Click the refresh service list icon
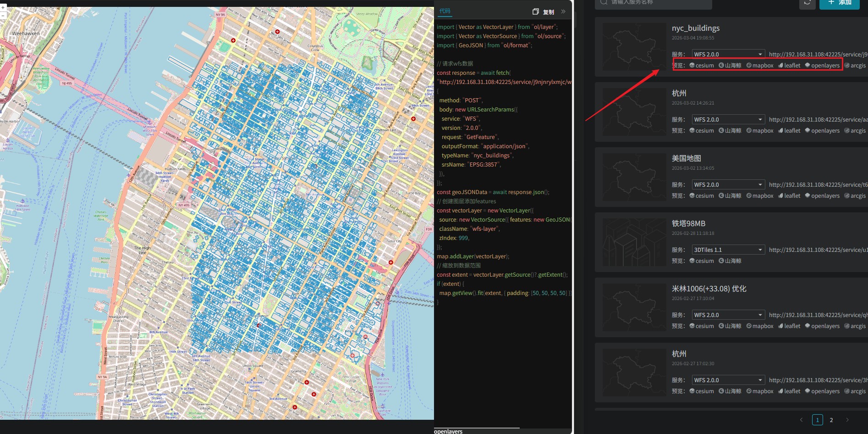 [x=807, y=3]
